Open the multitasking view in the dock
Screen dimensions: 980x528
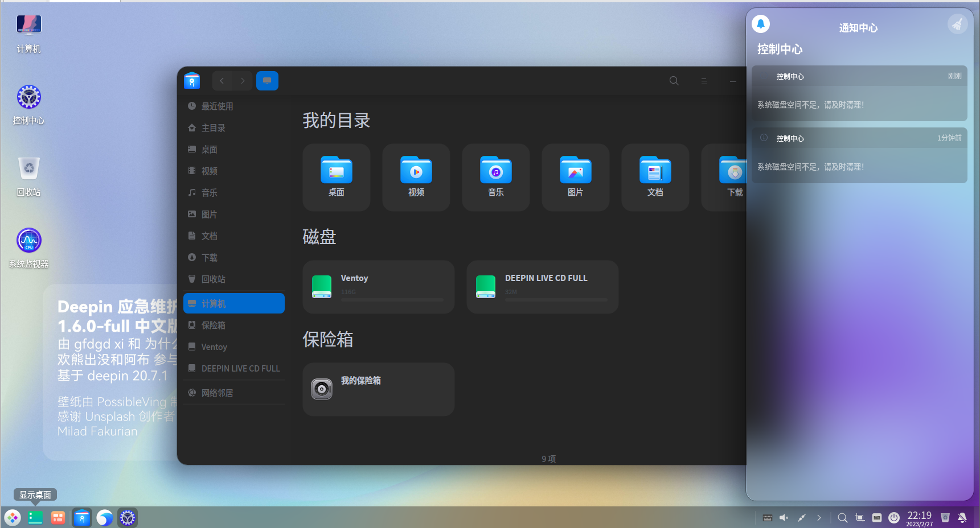[x=58, y=518]
